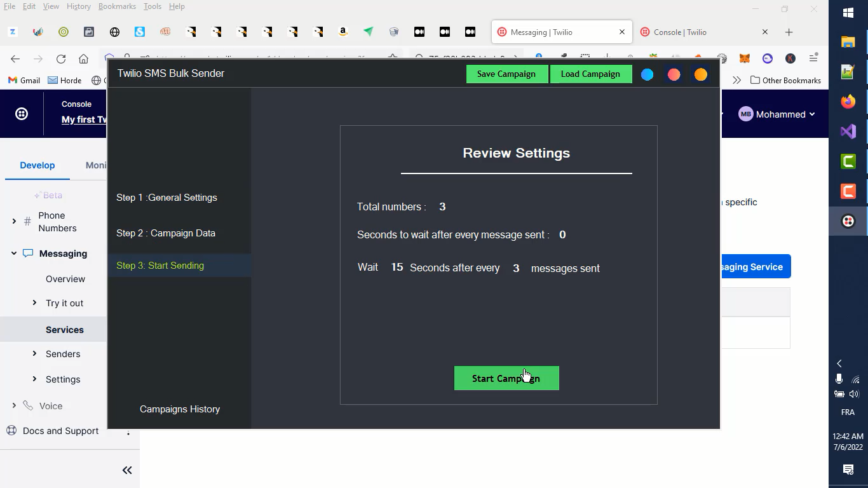This screenshot has width=868, height=488.
Task: Open a new browser tab
Action: pyautogui.click(x=789, y=32)
